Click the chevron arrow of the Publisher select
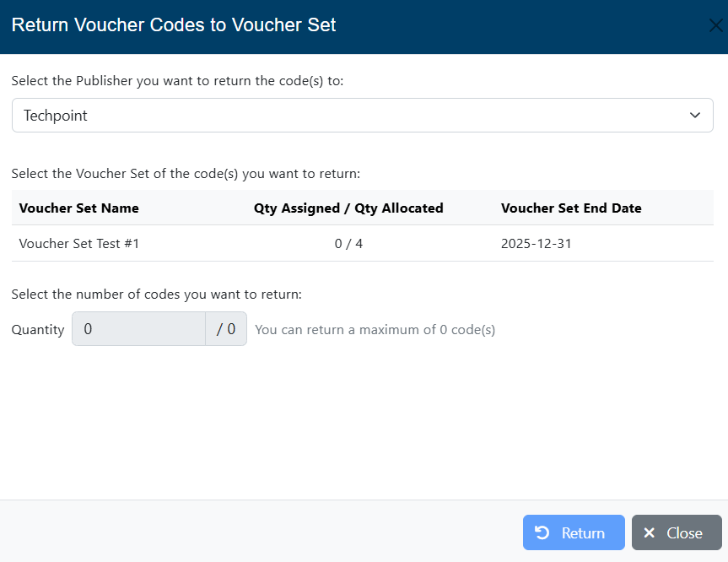The width and height of the screenshot is (728, 562). click(x=695, y=116)
